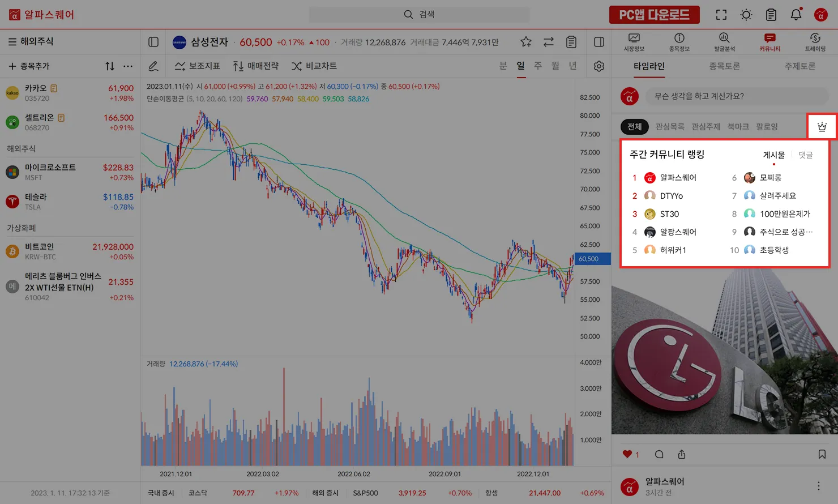Select the chart drawing pencil tool
Image resolution: width=838 pixels, height=504 pixels.
pos(153,66)
